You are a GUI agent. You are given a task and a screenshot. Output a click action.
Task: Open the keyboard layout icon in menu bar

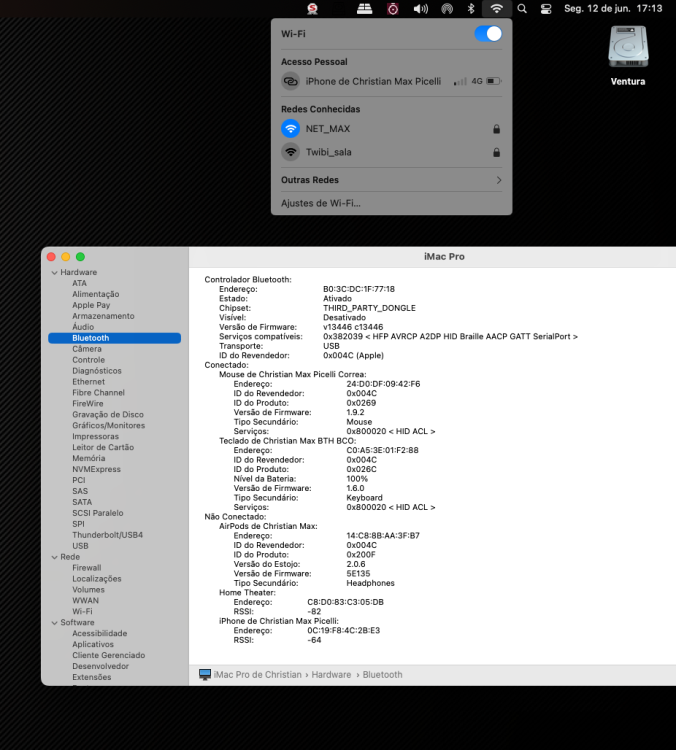pos(365,9)
